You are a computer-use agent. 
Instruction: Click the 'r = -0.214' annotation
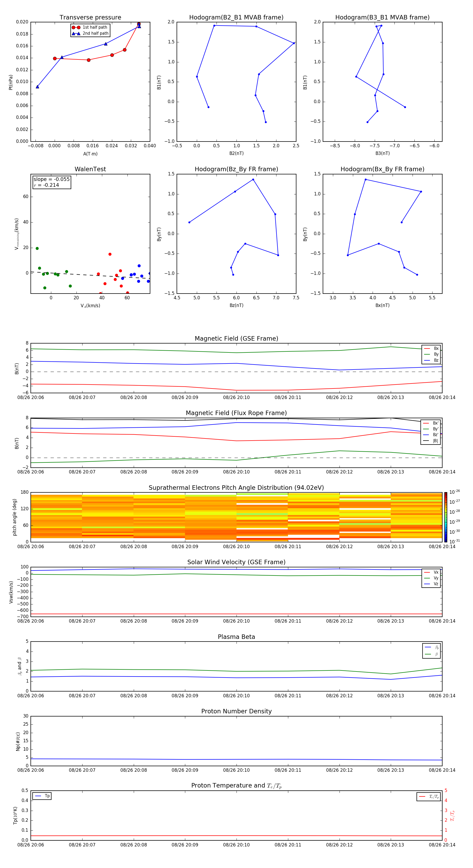pyautogui.click(x=47, y=185)
